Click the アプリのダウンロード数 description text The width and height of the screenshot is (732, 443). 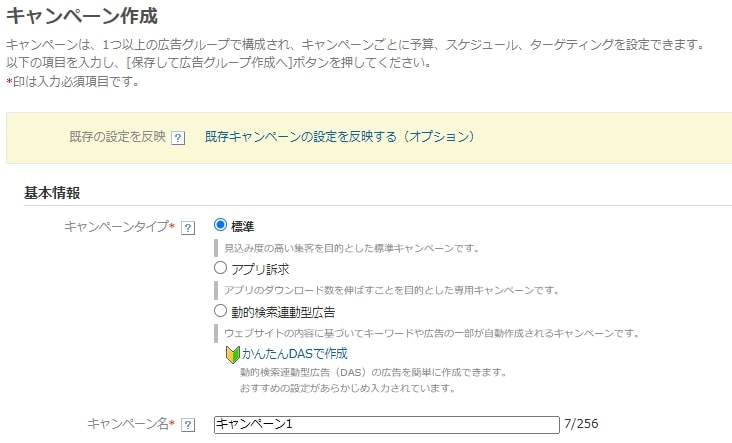tap(392, 290)
